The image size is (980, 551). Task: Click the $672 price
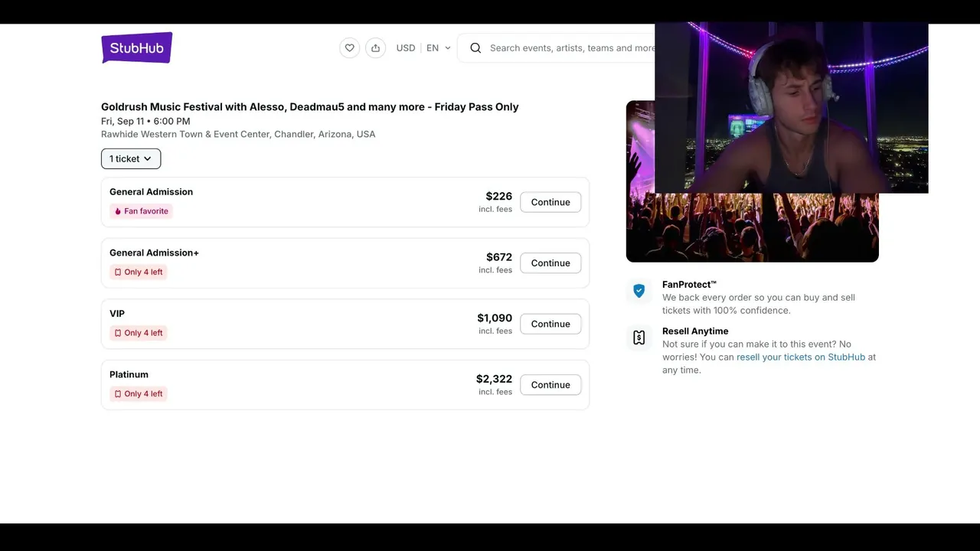click(499, 257)
